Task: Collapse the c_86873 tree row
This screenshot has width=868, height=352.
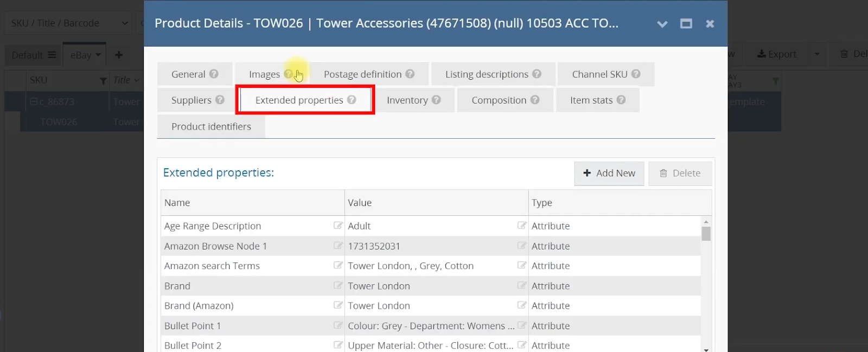Action: tap(34, 101)
